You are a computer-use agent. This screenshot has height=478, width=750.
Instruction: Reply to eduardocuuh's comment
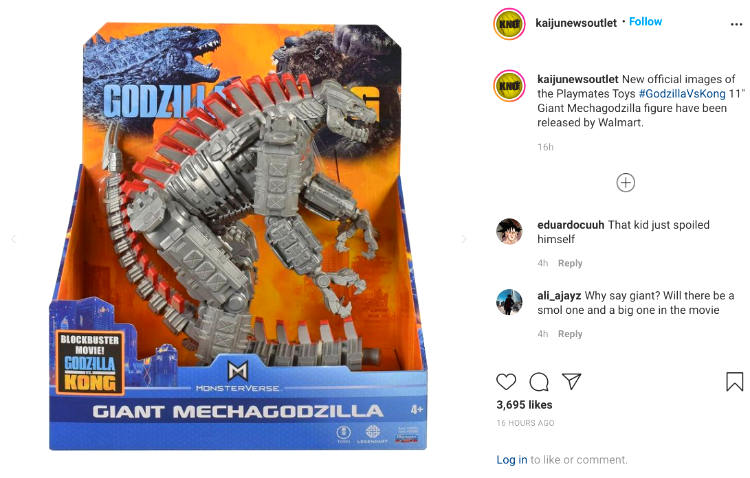(x=570, y=263)
